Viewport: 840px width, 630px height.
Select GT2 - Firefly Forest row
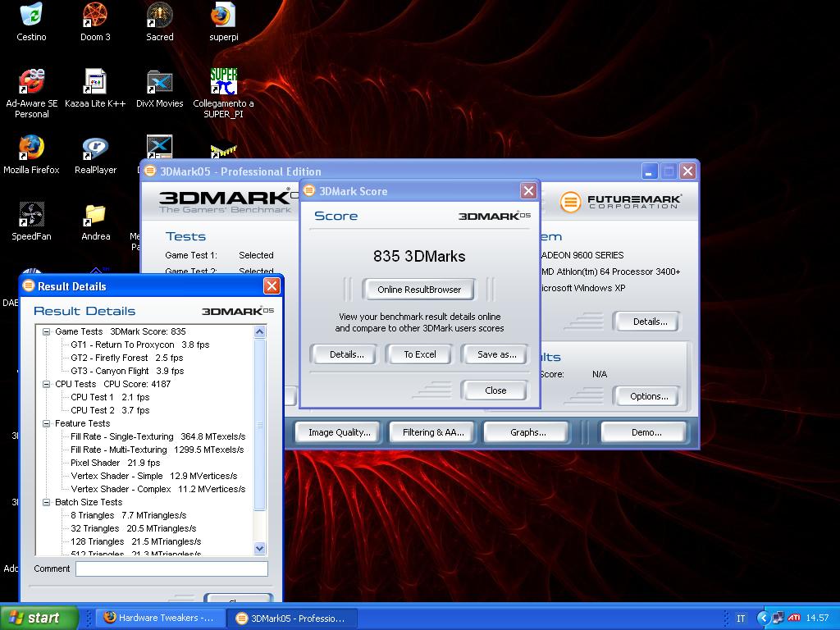(127, 358)
